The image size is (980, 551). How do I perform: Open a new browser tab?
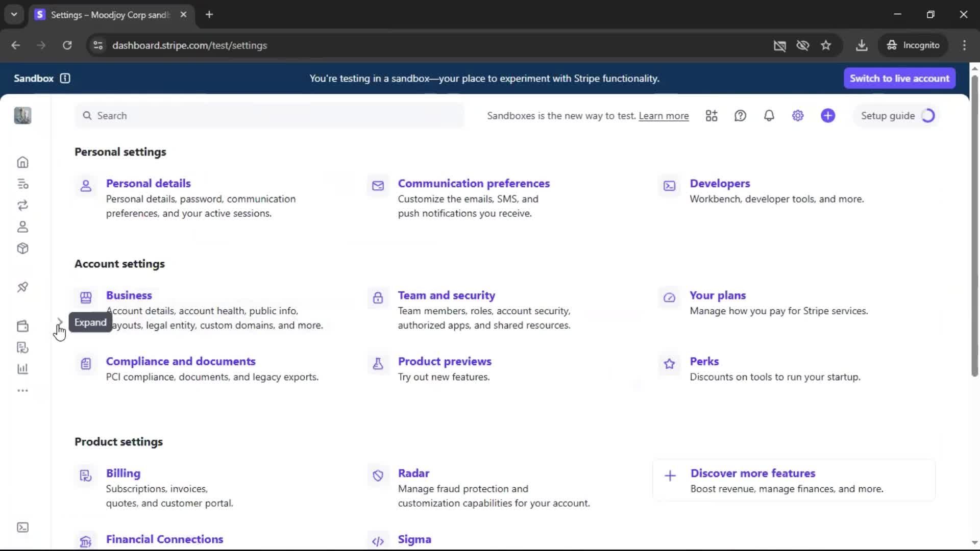209,14
